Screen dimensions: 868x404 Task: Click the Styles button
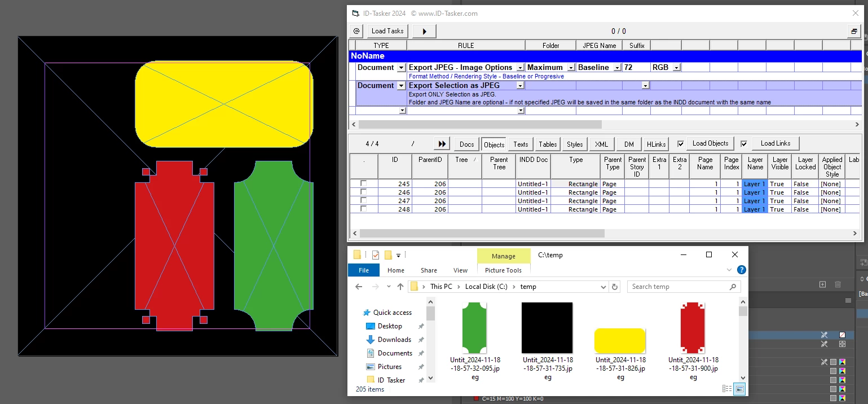(575, 144)
